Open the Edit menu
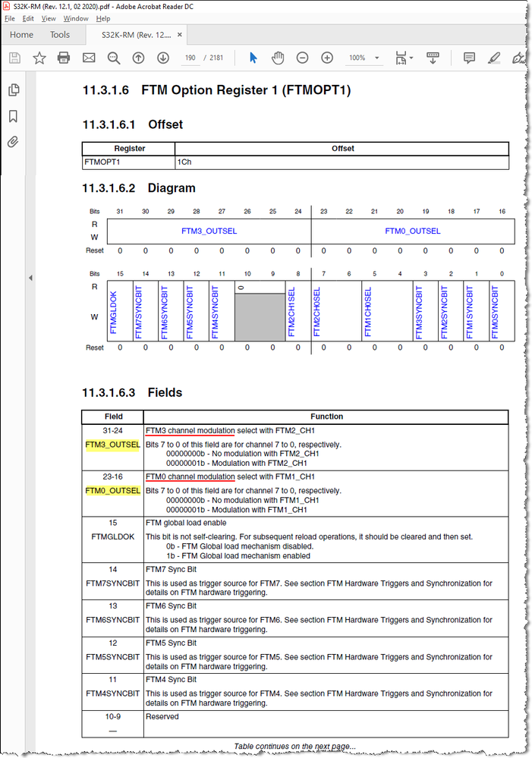Image resolution: width=532 pixels, height=758 pixels. [28, 18]
